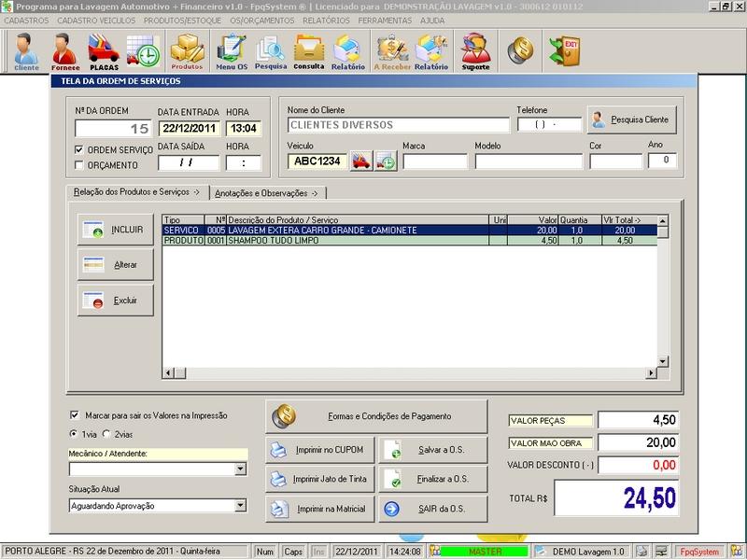
Task: Switch to Anotações e Observações tab
Action: pyautogui.click(x=266, y=193)
